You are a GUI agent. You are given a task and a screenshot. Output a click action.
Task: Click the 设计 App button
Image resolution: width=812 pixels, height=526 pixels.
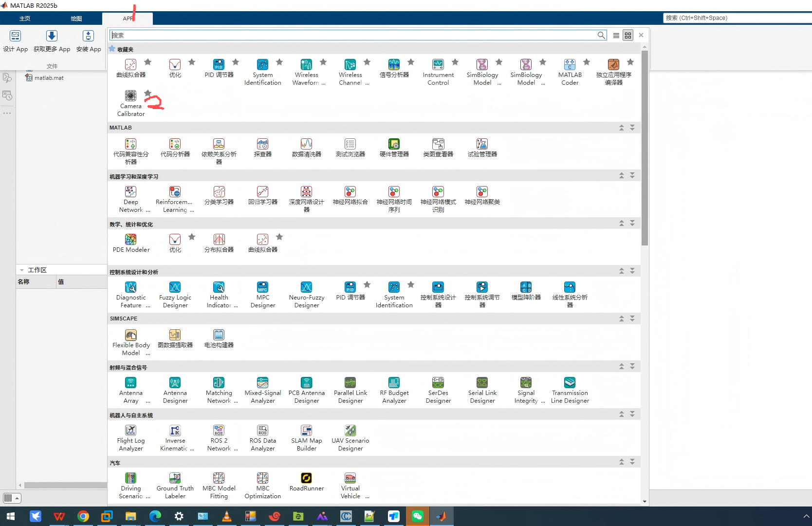16,41
